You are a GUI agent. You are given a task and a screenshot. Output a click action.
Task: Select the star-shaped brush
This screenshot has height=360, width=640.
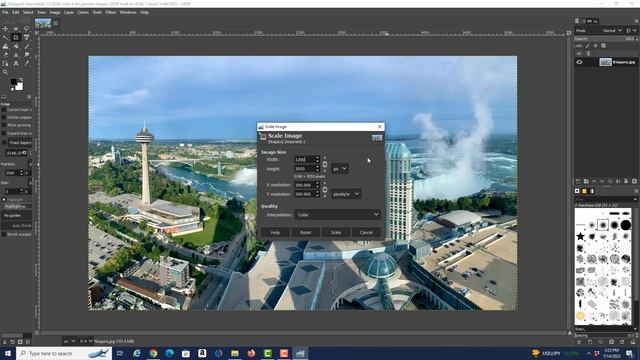click(580, 236)
